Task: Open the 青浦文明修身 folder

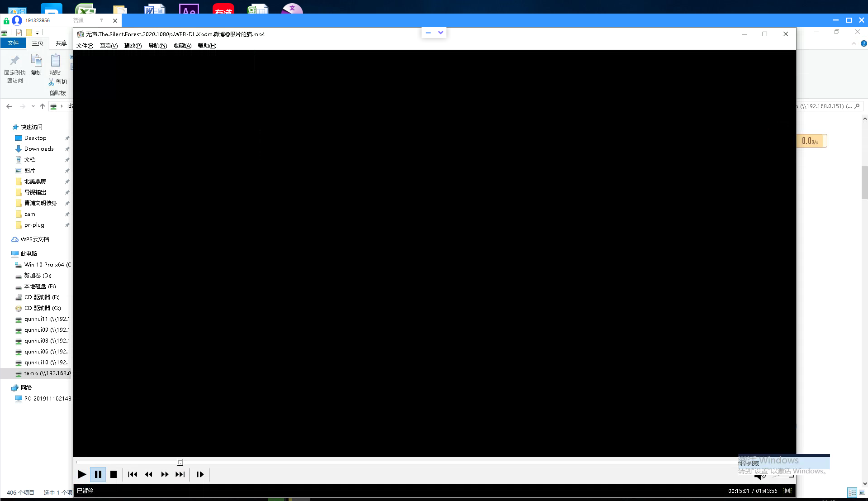Action: pyautogui.click(x=40, y=203)
